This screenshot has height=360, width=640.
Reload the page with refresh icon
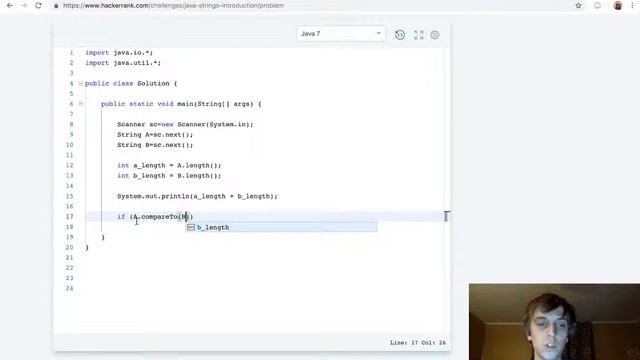pyautogui.click(x=38, y=6)
